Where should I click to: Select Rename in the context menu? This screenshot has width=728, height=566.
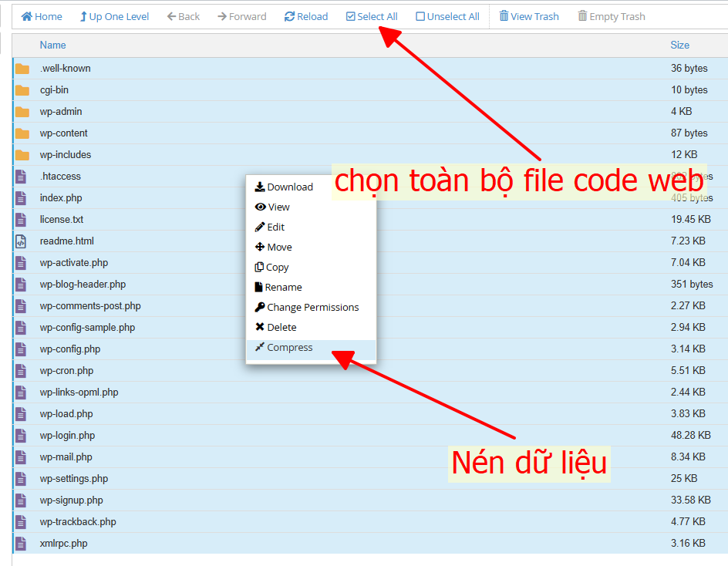(284, 287)
